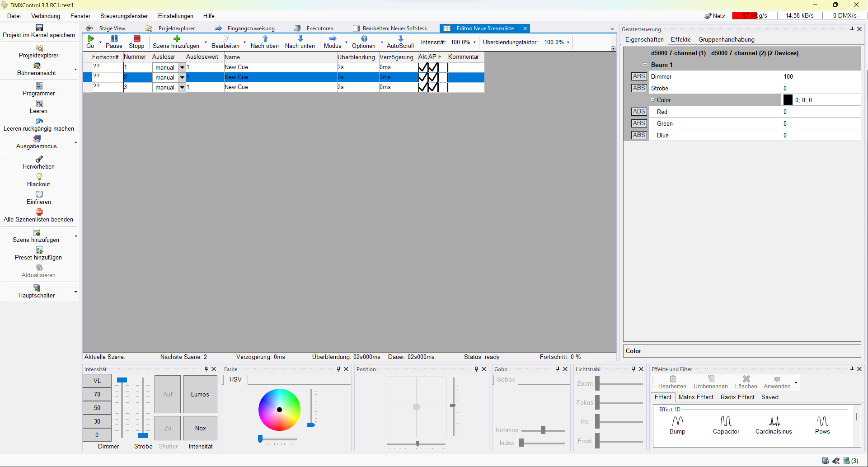Viewport: 868px width, 467px height.
Task: Click Alle Szenenlisten beenden stop icon
Action: 39,212
